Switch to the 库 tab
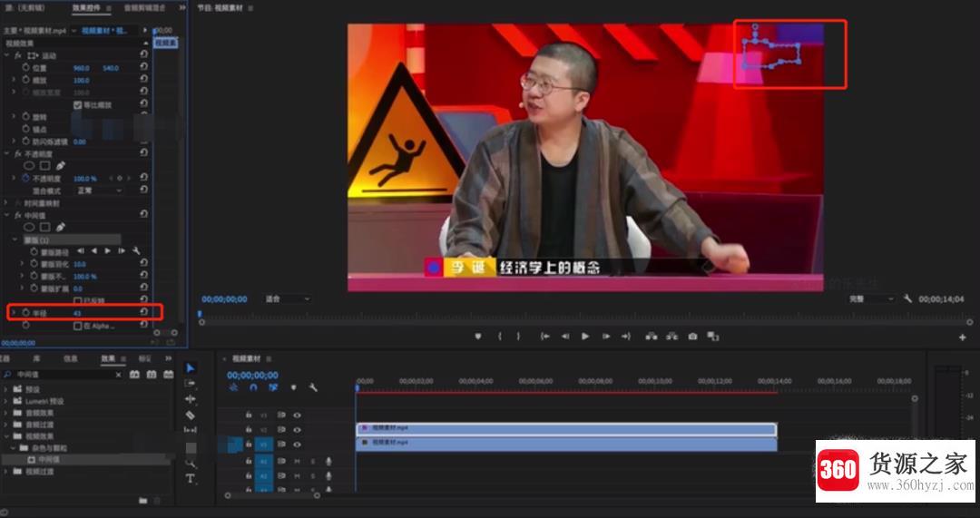Image resolution: width=980 pixels, height=518 pixels. point(36,358)
